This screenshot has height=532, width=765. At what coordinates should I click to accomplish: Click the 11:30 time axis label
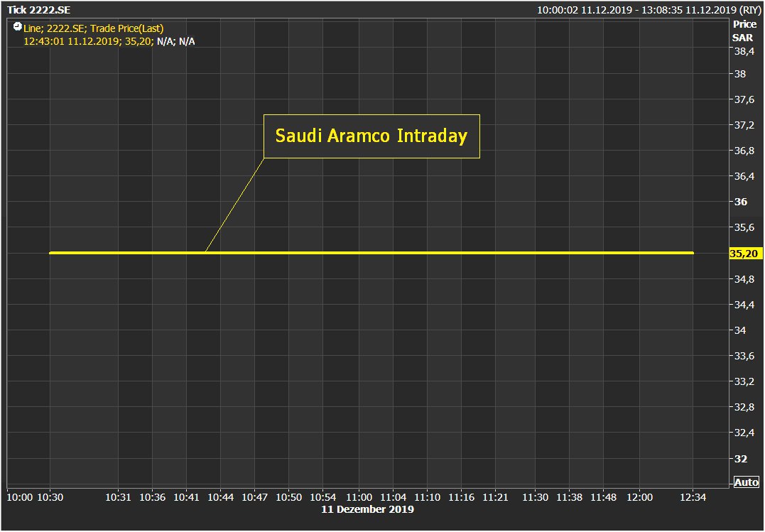coord(535,497)
